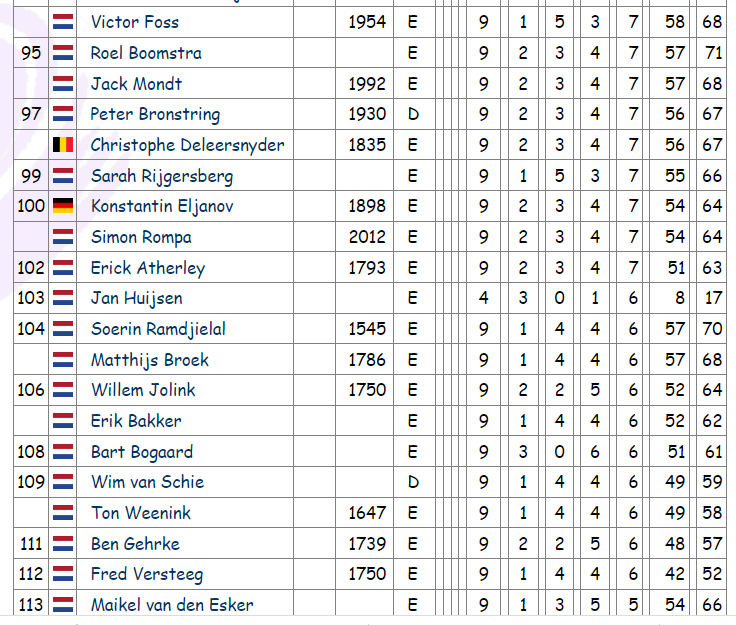Click the rating 2012 for Simon Rompa
Screen dimensions: 736x625
(x=367, y=236)
